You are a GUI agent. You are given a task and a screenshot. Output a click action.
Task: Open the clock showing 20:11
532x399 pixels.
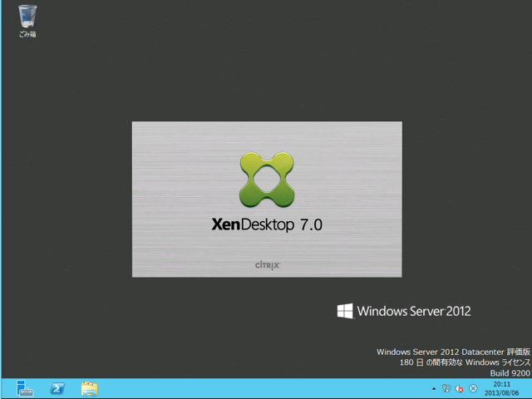[x=502, y=388]
